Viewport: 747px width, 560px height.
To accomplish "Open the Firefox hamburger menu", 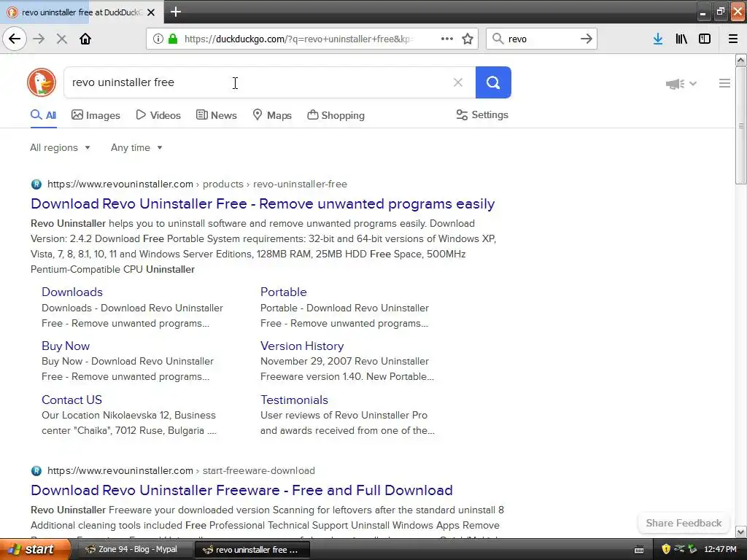I will (x=733, y=39).
